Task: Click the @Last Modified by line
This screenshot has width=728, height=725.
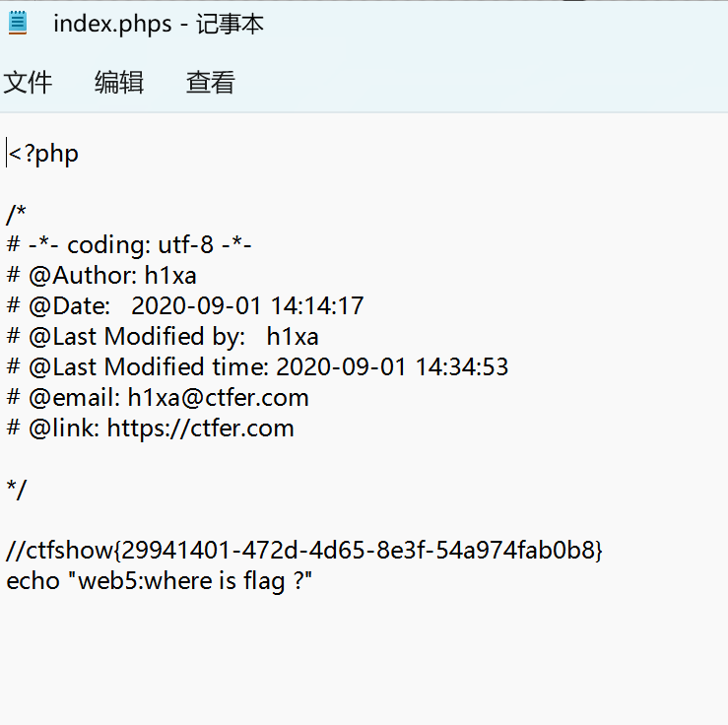Action: [163, 337]
